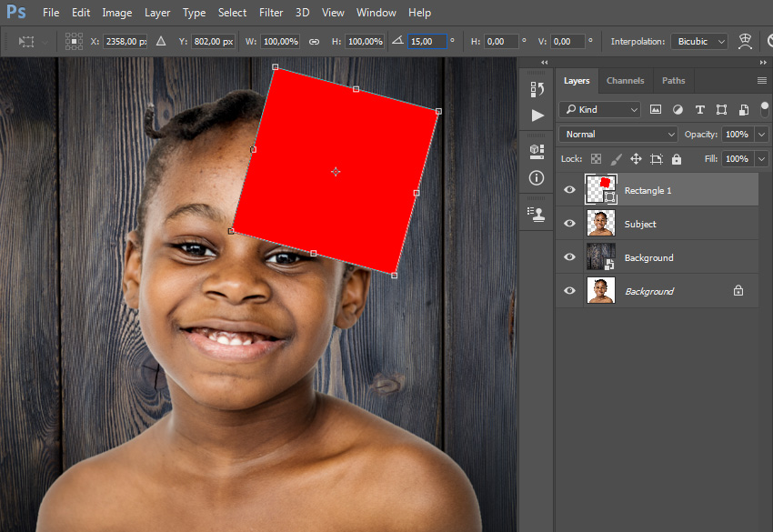
Task: Click the rotation angle field showing 15,00
Action: point(427,42)
